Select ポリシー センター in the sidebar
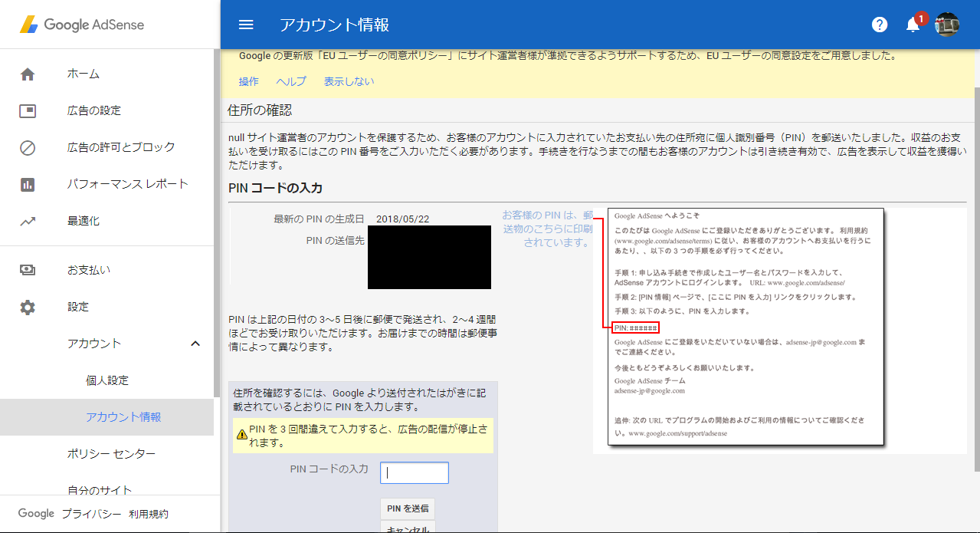This screenshot has width=980, height=533. point(111,454)
